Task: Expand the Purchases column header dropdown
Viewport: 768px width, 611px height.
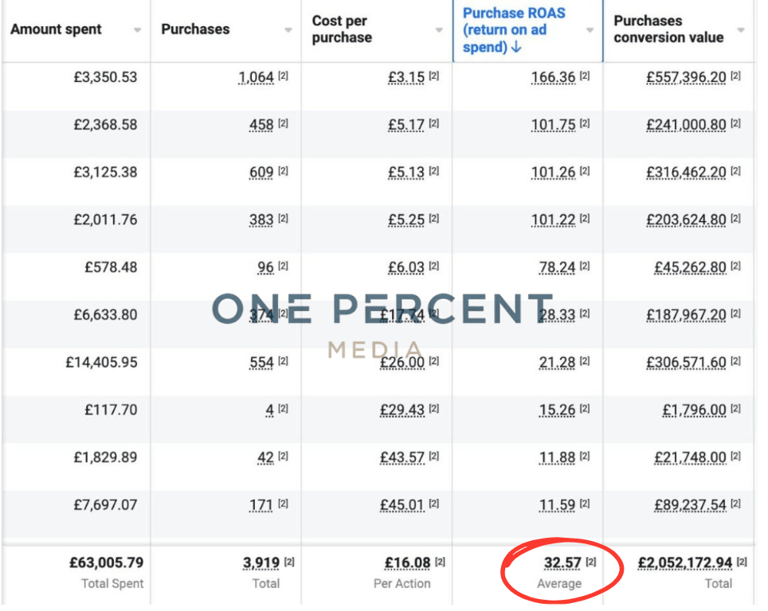Action: 288,30
